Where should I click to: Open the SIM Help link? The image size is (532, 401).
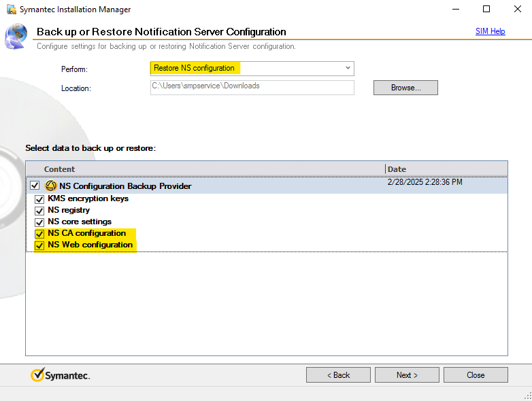click(x=490, y=31)
